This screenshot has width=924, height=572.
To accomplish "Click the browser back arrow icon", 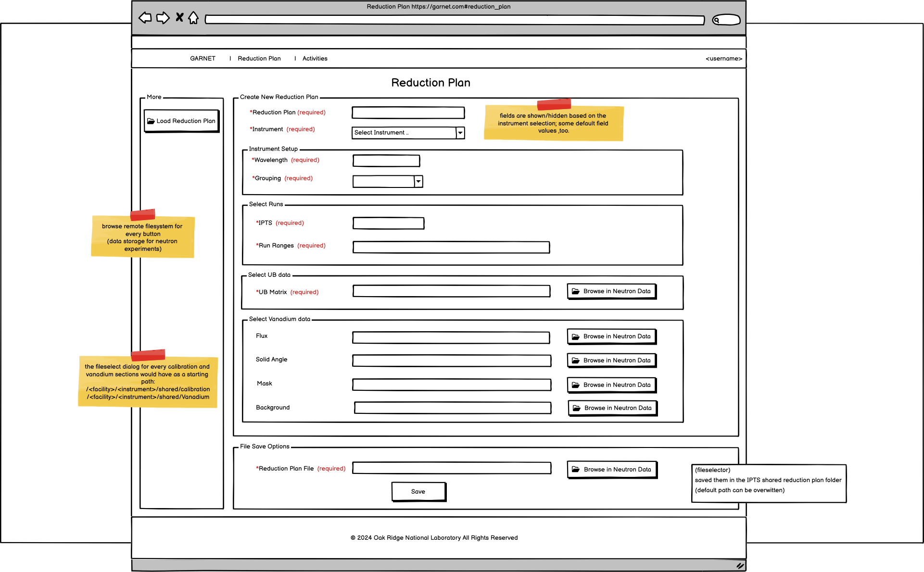I will [145, 17].
